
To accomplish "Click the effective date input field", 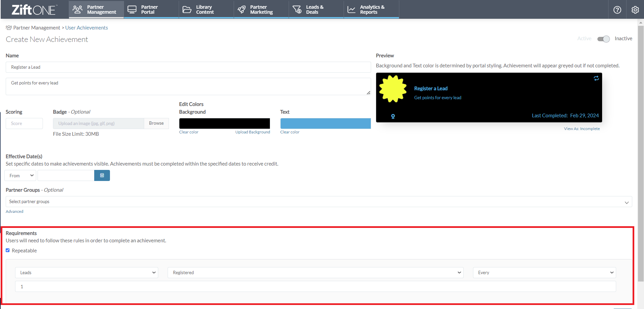I will [x=66, y=176].
